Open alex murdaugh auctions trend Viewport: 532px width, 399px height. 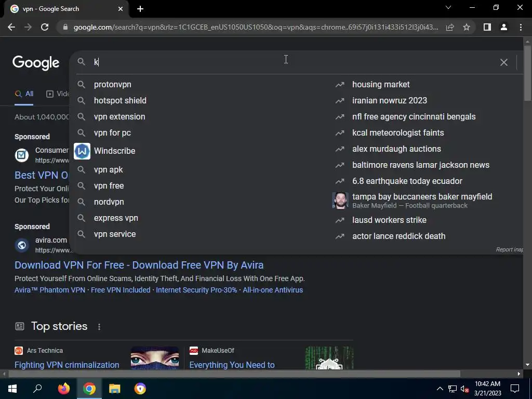click(x=396, y=149)
